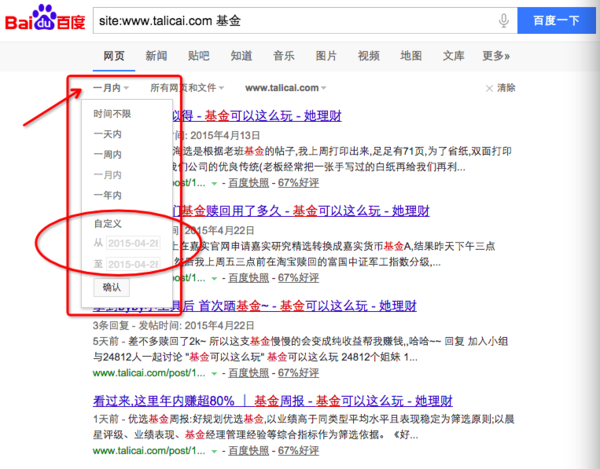Expand the www.talicai.com site filter dropdown

pos(285,88)
